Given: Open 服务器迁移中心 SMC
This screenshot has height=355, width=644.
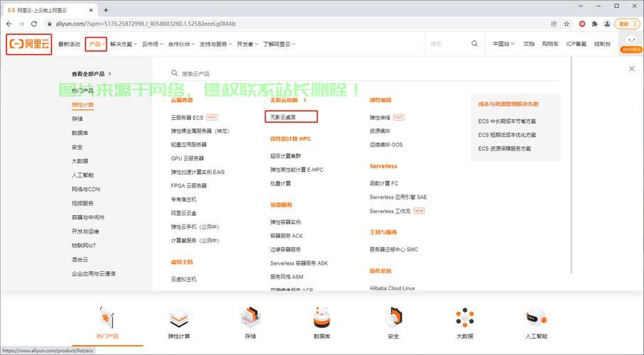Looking at the screenshot, I should tap(394, 249).
